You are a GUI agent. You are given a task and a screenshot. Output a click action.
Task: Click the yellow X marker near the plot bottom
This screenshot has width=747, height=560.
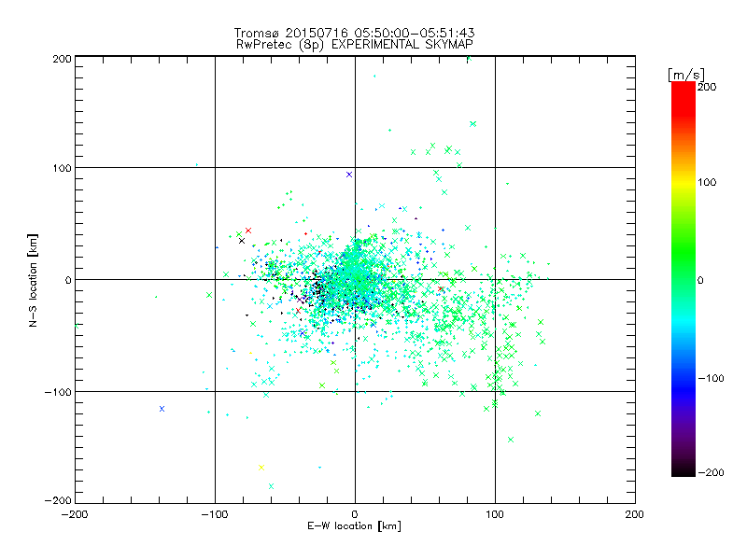tap(261, 468)
